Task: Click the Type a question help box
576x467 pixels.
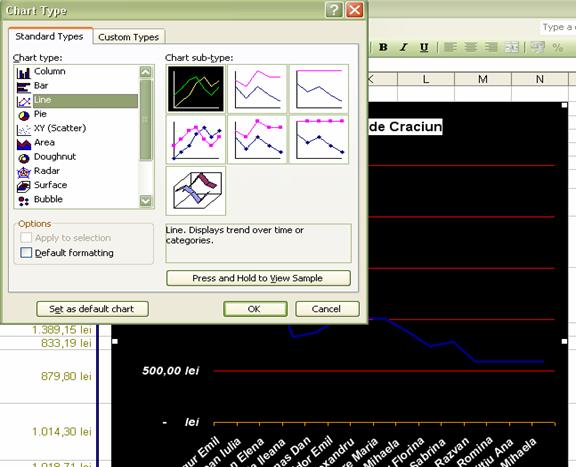Action: (558, 27)
